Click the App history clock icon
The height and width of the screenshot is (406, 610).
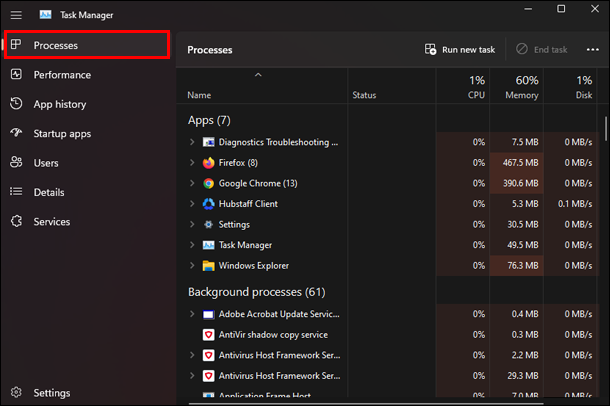coord(16,104)
